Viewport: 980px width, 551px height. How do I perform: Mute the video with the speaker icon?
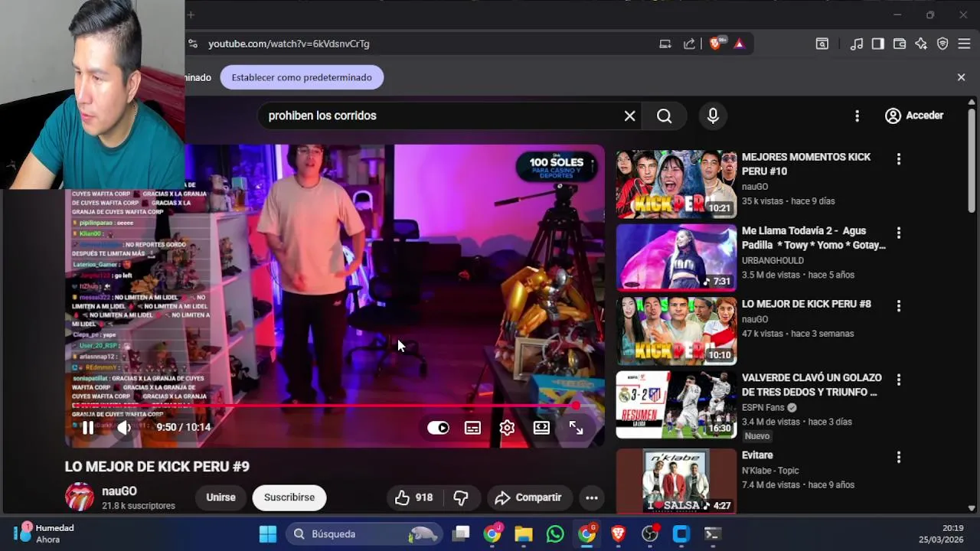pos(123,428)
